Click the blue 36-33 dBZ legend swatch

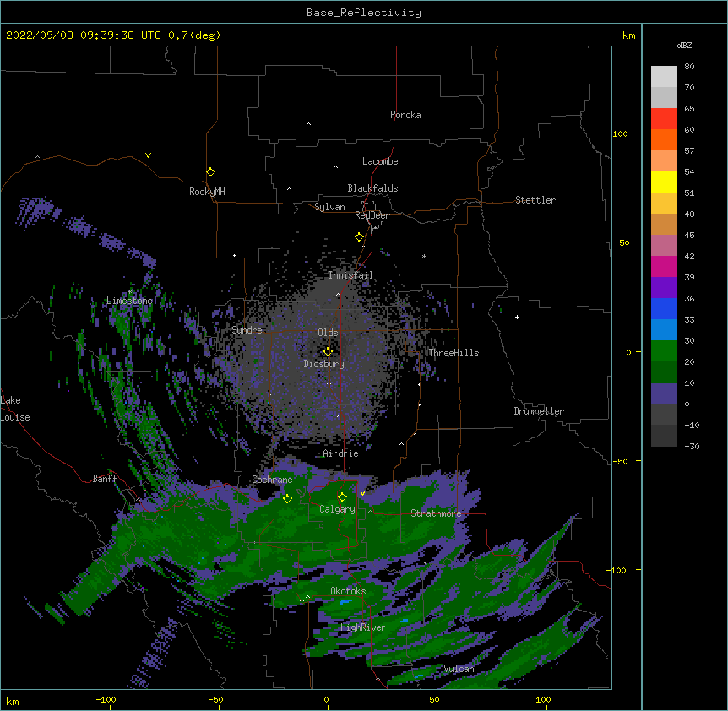[664, 309]
